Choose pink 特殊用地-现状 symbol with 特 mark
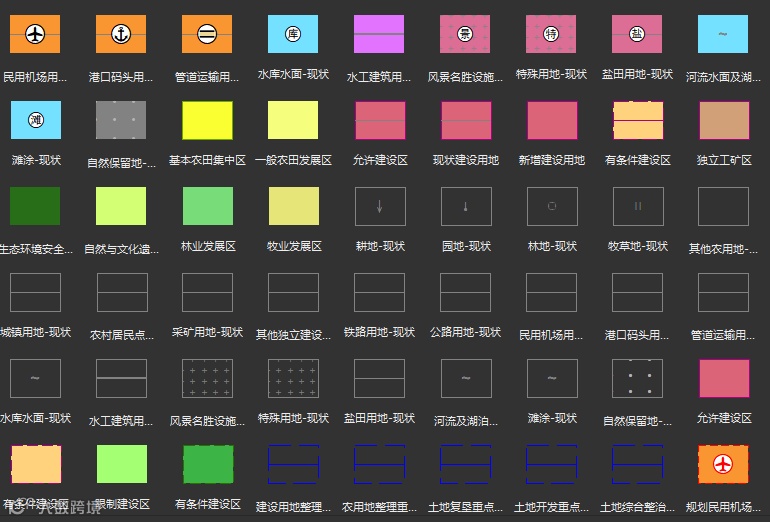The image size is (770, 522). (x=551, y=34)
